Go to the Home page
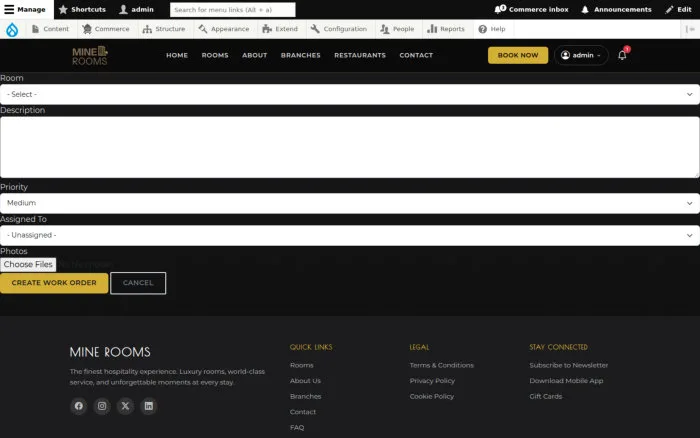Image resolution: width=700 pixels, height=438 pixels. pos(177,55)
